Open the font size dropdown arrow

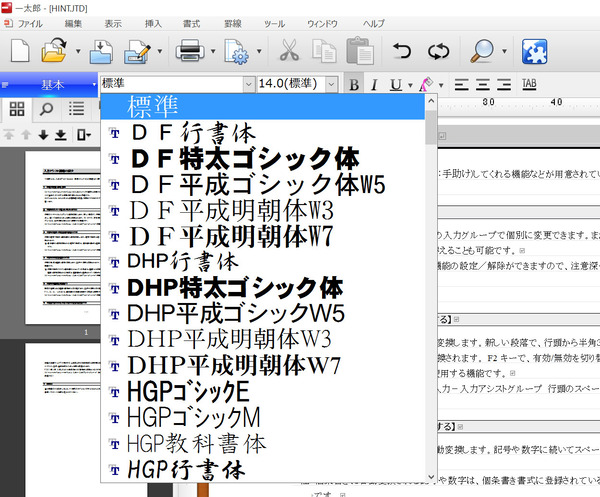[331, 84]
